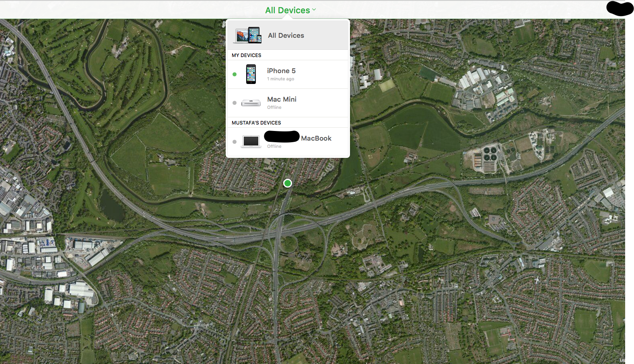Image resolution: width=634 pixels, height=364 pixels.
Task: Select iPhone 5 from My Devices
Action: pos(288,74)
